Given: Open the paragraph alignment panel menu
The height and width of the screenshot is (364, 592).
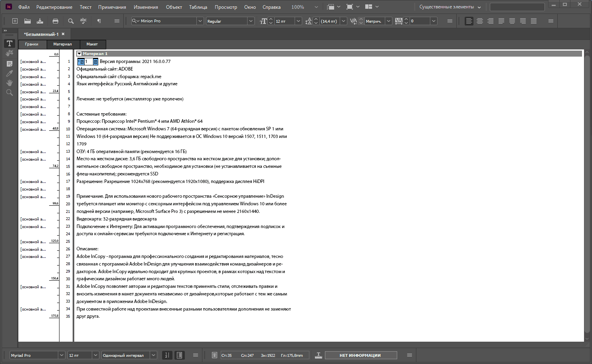Looking at the screenshot, I should pyautogui.click(x=551, y=21).
